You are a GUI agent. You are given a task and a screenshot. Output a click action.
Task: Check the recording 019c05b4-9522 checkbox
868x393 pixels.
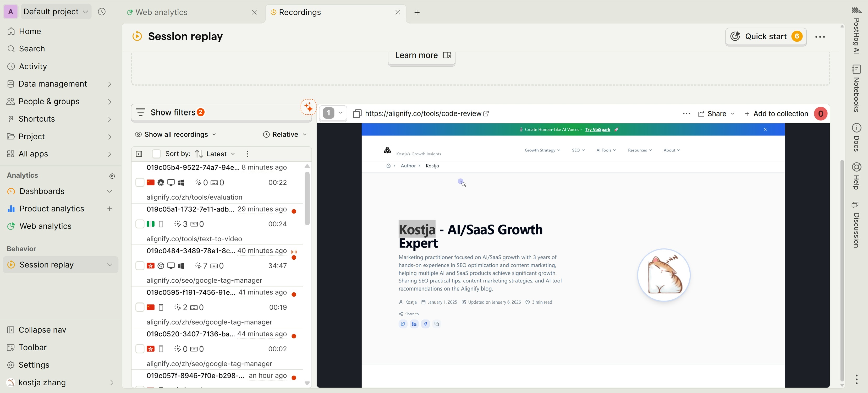coord(140,182)
